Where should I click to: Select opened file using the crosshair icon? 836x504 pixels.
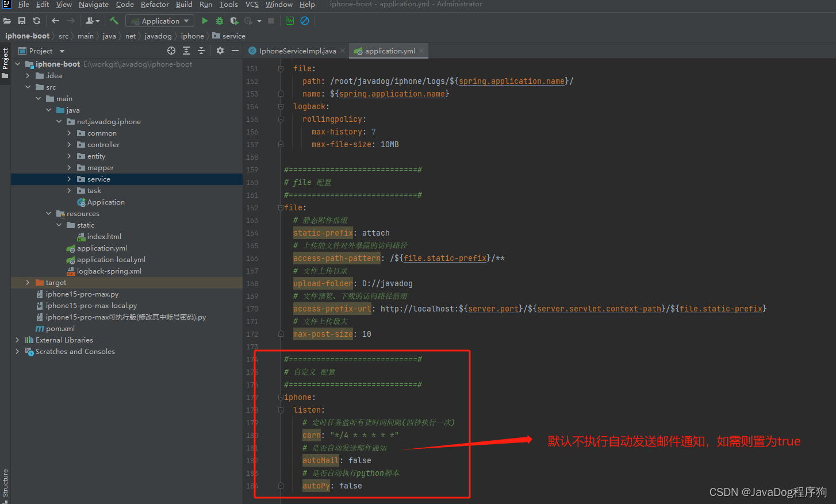pos(171,51)
